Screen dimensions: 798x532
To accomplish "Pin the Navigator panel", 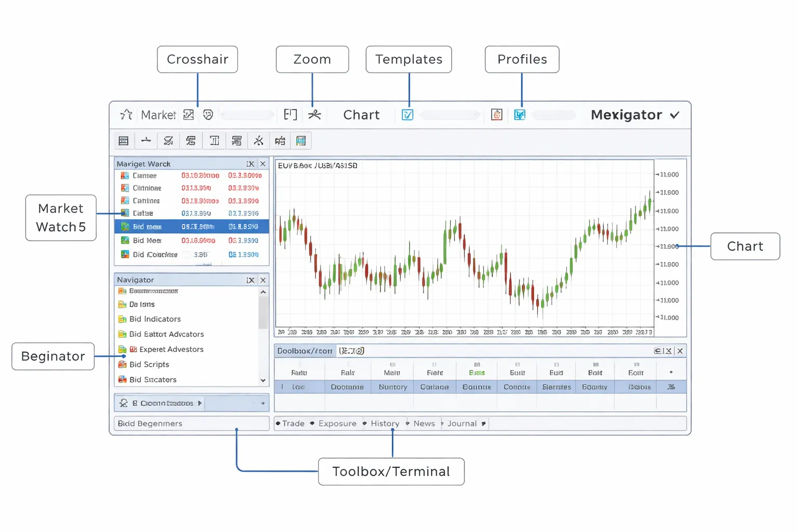I will tap(250, 280).
